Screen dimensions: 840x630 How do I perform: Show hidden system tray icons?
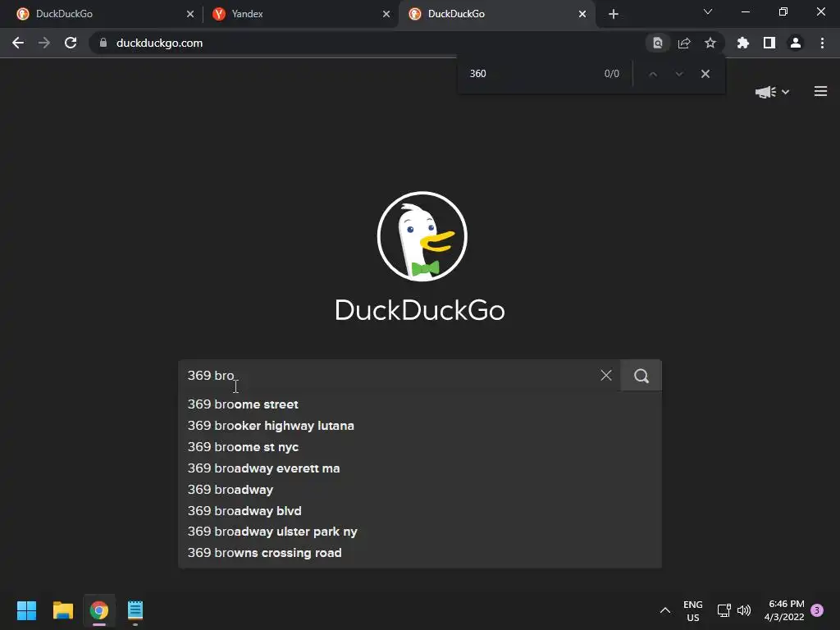[x=664, y=610]
